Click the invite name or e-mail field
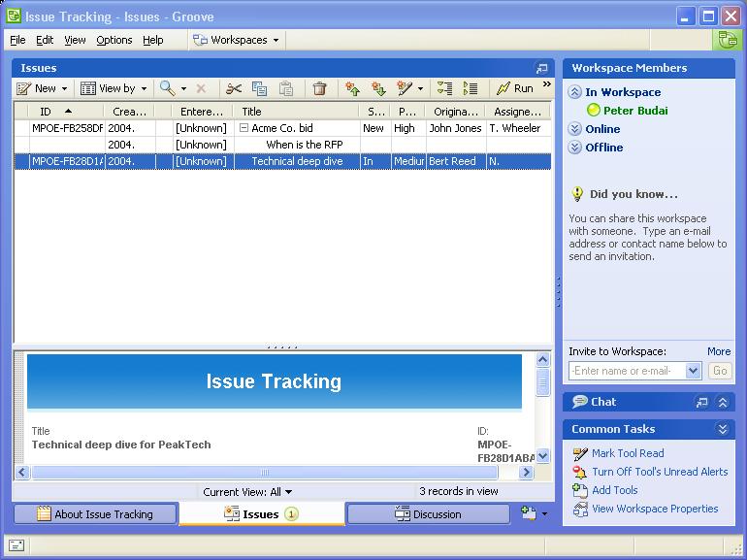The image size is (747, 560). (628, 371)
